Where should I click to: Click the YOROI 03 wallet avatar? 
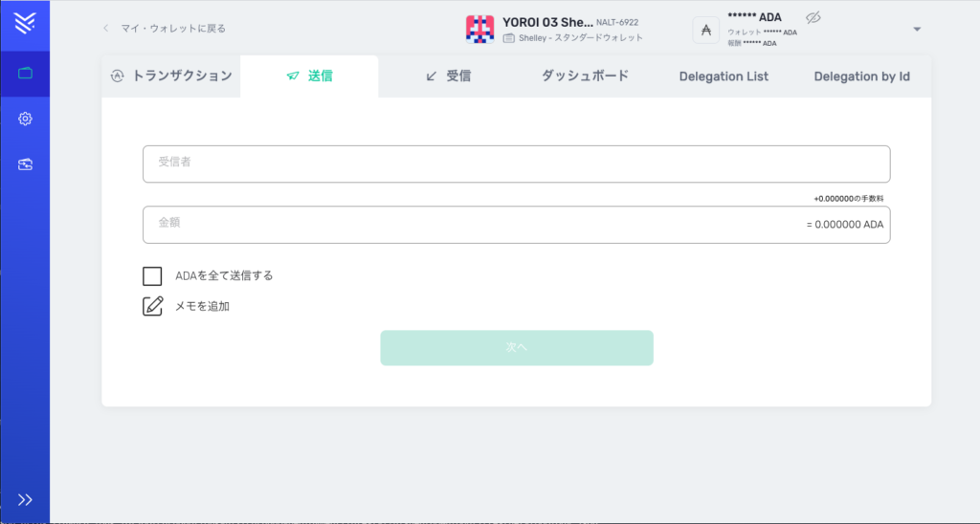(x=479, y=30)
